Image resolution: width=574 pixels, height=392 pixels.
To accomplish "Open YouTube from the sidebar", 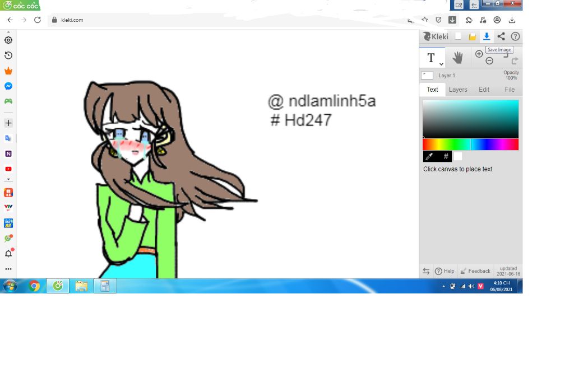I will [8, 169].
